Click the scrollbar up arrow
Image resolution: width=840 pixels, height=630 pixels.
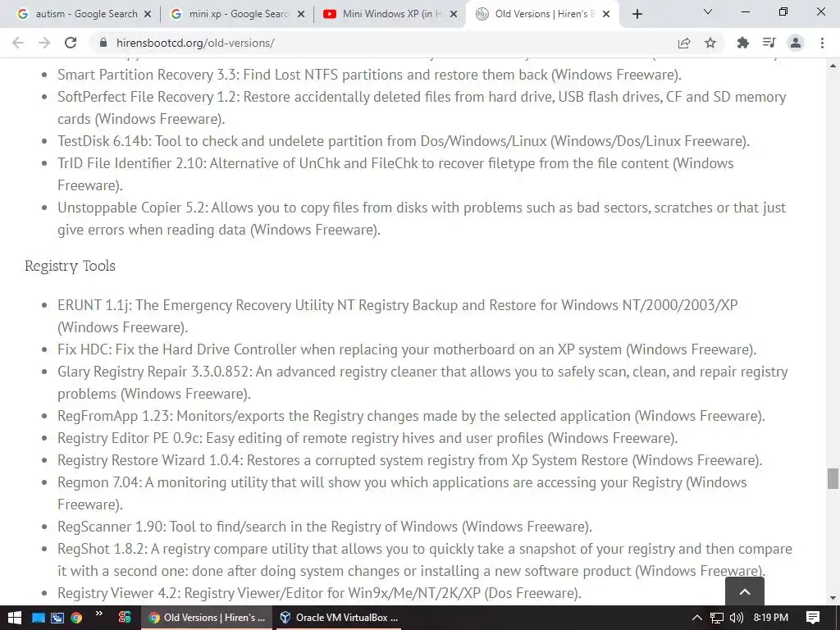pyautogui.click(x=833, y=66)
